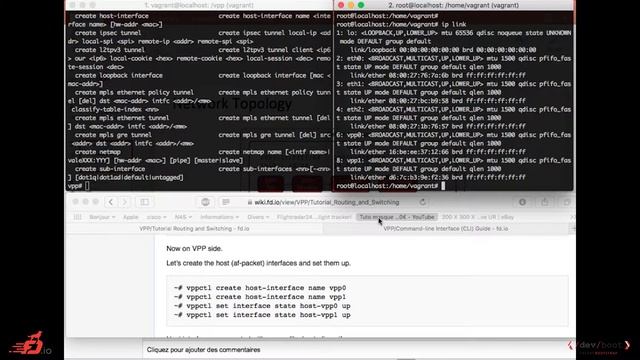Click 'Cliquez pour ajouter des commentaires' notes field

(203, 350)
